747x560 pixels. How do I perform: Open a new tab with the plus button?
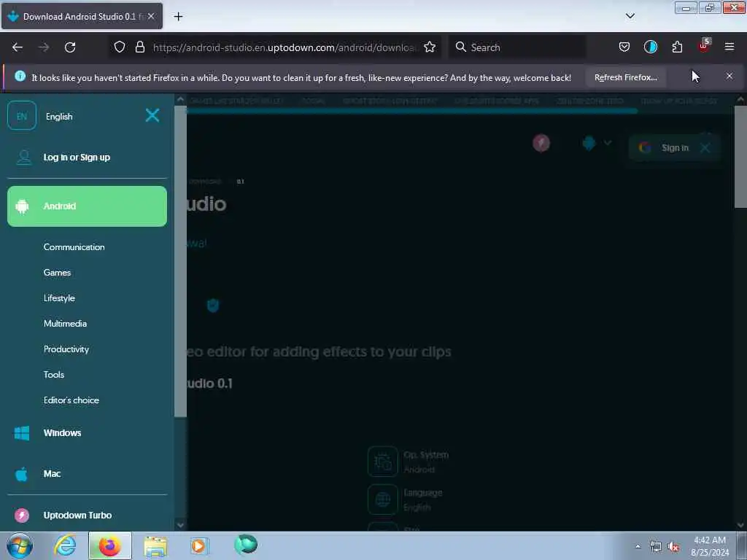click(178, 17)
